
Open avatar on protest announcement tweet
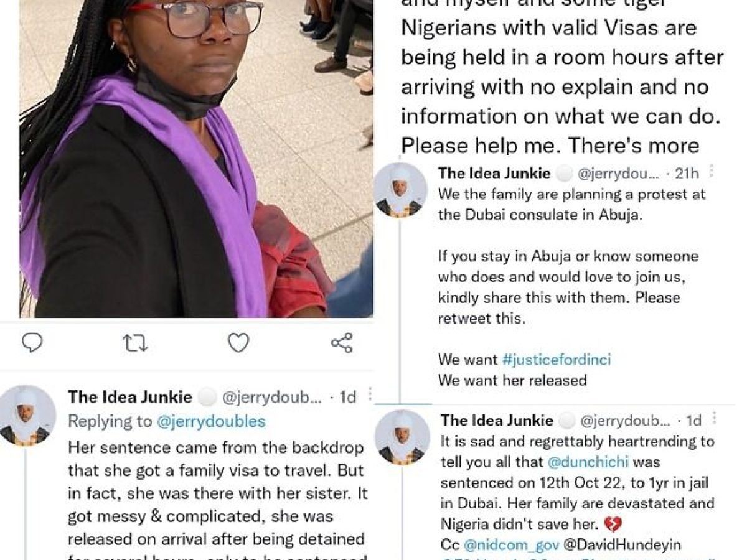[400, 190]
